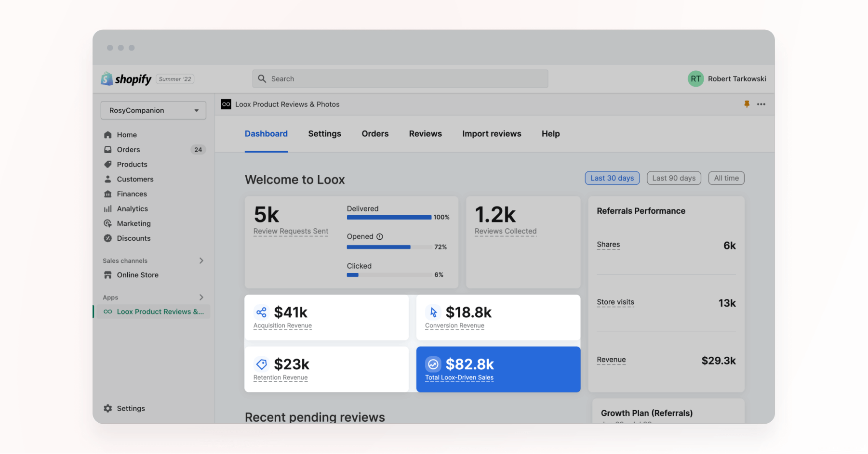868x454 pixels.
Task: Click the Loox infinity icon in sidebar
Action: (x=108, y=311)
